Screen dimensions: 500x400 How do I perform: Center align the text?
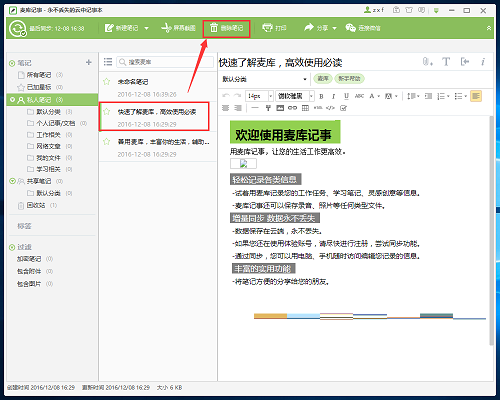[x=226, y=108]
